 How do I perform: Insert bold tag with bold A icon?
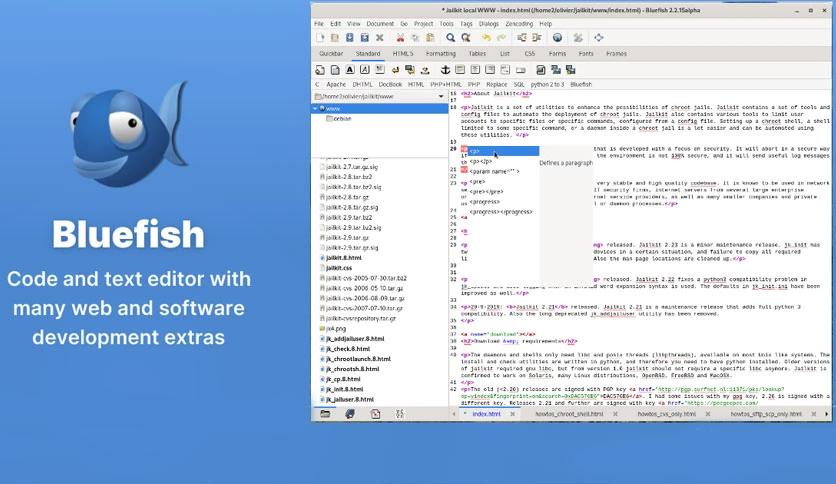point(350,70)
